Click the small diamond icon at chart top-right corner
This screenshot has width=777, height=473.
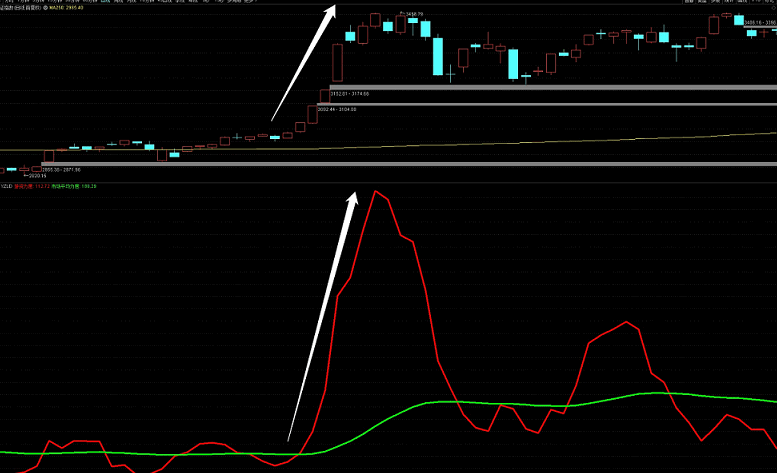coord(774,8)
